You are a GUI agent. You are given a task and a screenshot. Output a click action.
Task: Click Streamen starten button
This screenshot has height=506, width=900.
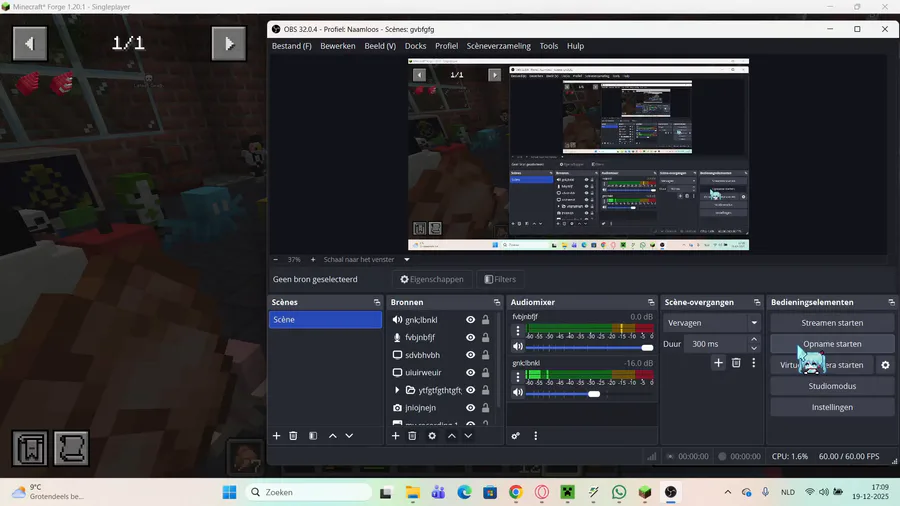click(x=832, y=323)
